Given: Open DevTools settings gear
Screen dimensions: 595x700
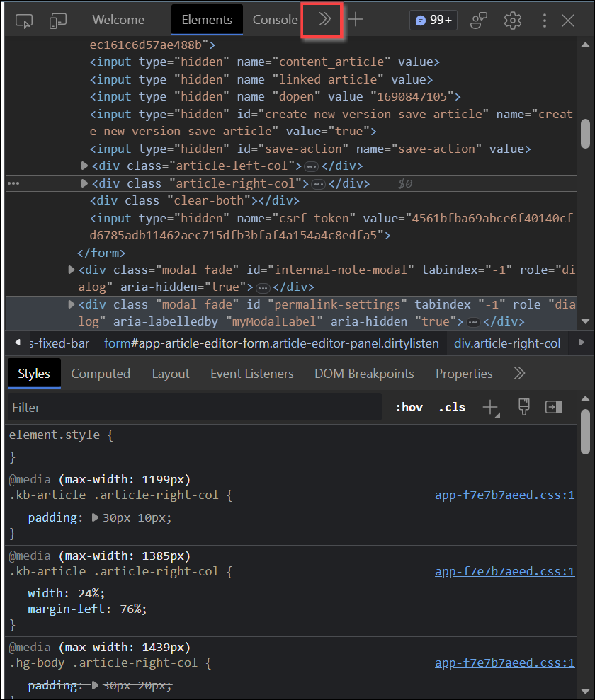Looking at the screenshot, I should click(512, 21).
